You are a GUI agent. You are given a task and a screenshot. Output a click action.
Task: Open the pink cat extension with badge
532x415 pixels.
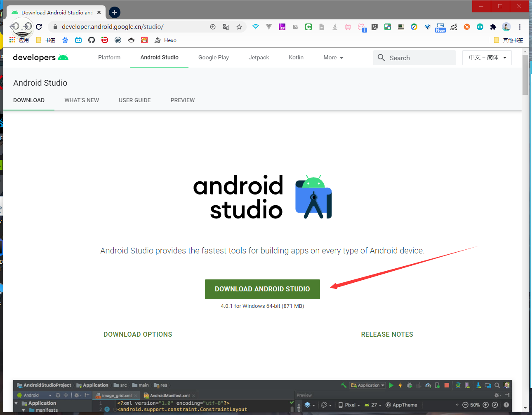point(362,27)
